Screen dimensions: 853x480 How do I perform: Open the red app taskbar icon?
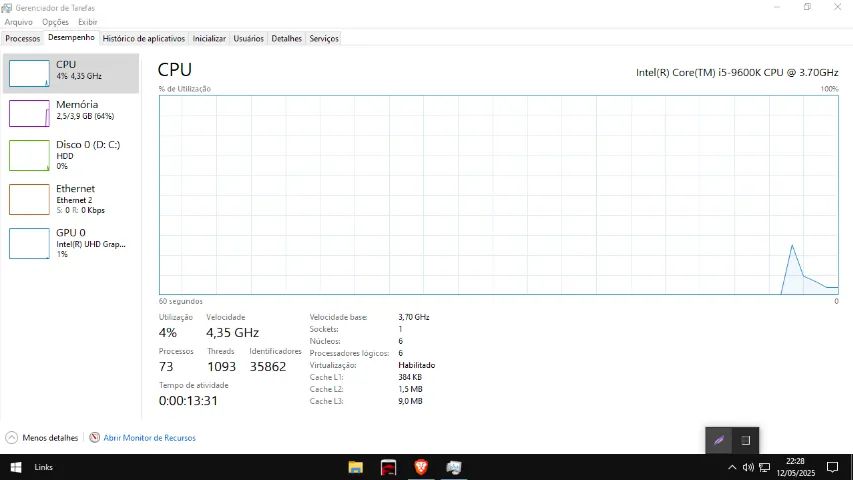[388, 467]
